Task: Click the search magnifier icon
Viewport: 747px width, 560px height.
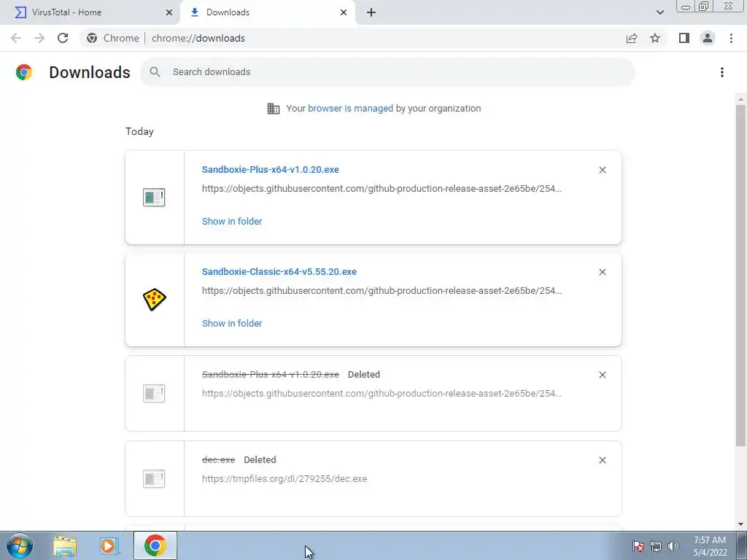Action: 155,72
